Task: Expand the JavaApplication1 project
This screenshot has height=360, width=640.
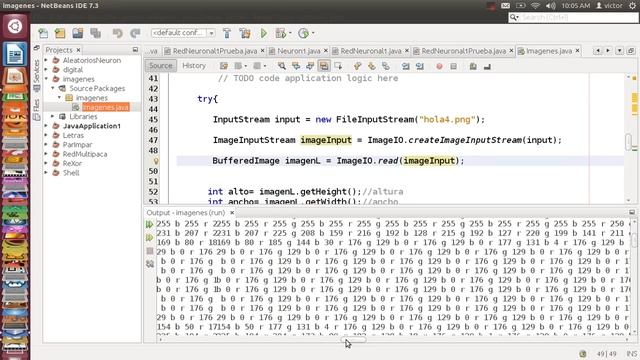Action: tap(46, 126)
